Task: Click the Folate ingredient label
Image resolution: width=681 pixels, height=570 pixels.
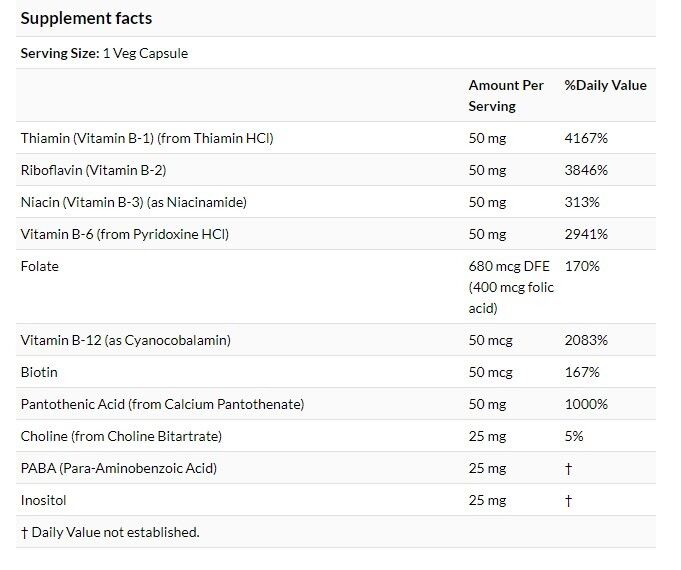Action: point(40,266)
